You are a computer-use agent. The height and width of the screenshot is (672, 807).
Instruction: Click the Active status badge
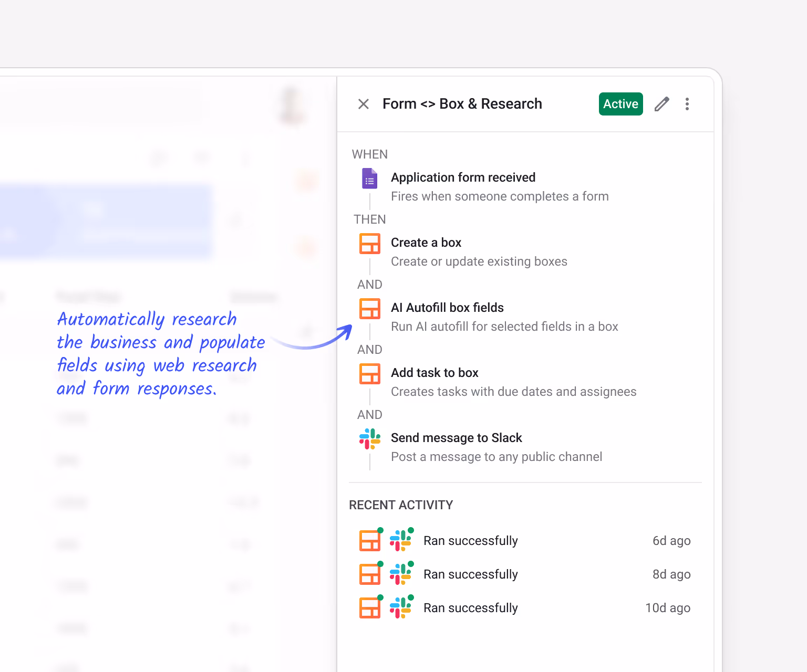tap(620, 104)
